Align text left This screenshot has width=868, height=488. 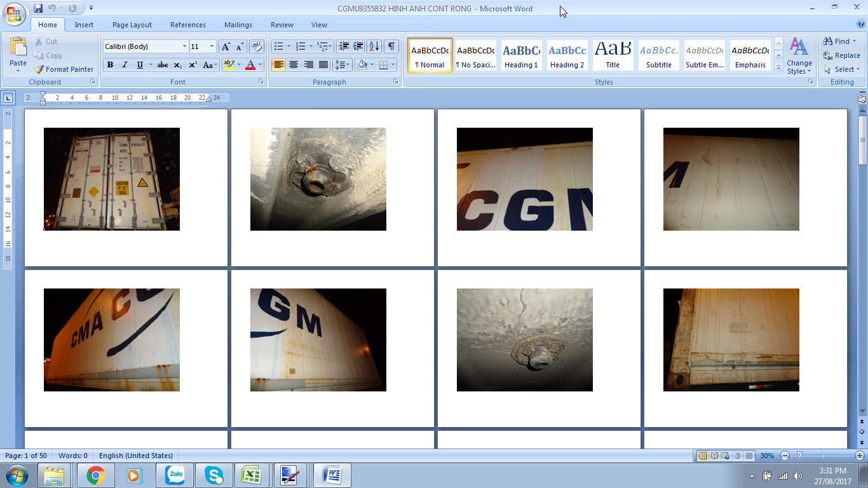pos(278,65)
